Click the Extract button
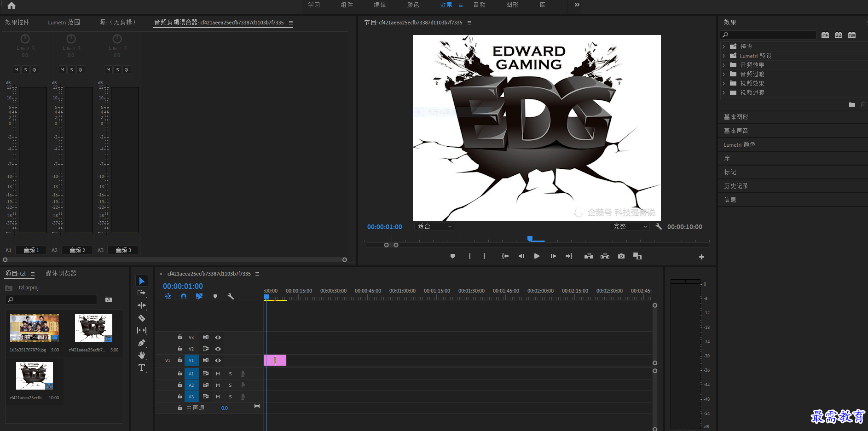Screen dimensions: 868x431 (605, 256)
